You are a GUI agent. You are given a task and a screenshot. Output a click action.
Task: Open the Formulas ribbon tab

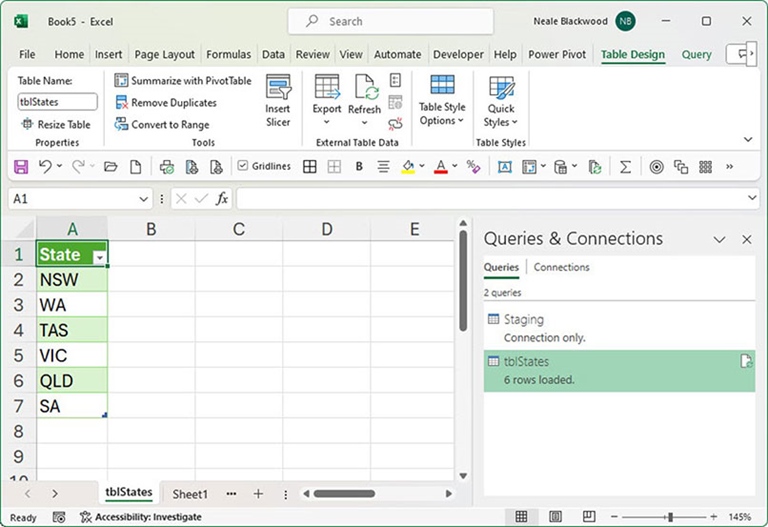click(228, 54)
